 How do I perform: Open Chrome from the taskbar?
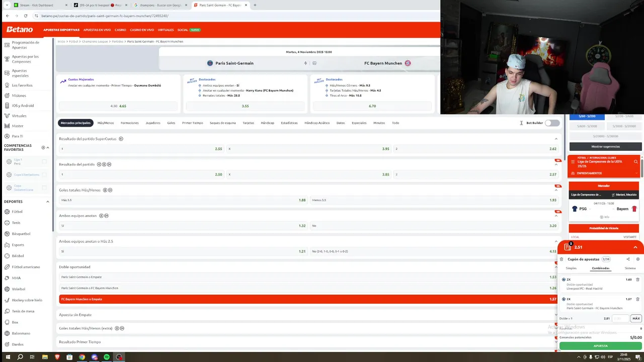point(82,357)
